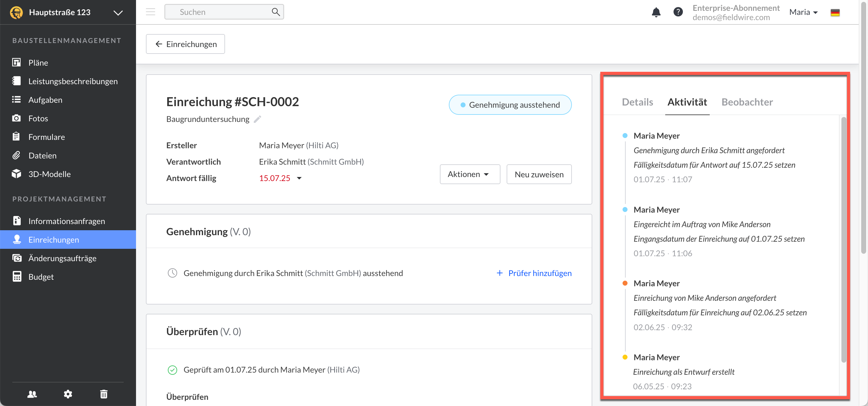Image resolution: width=868 pixels, height=406 pixels.
Task: Click the Neu zuweisen button
Action: [x=539, y=174]
